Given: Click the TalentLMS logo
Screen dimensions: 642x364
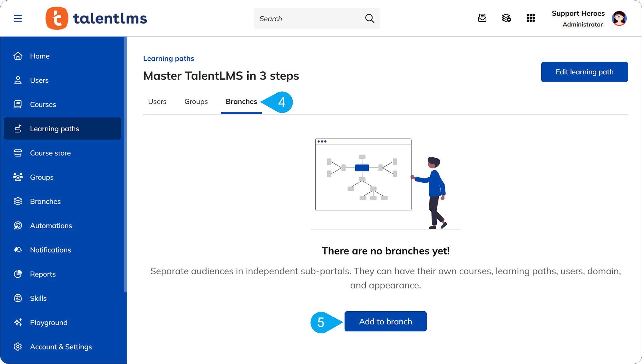Looking at the screenshot, I should [x=96, y=18].
